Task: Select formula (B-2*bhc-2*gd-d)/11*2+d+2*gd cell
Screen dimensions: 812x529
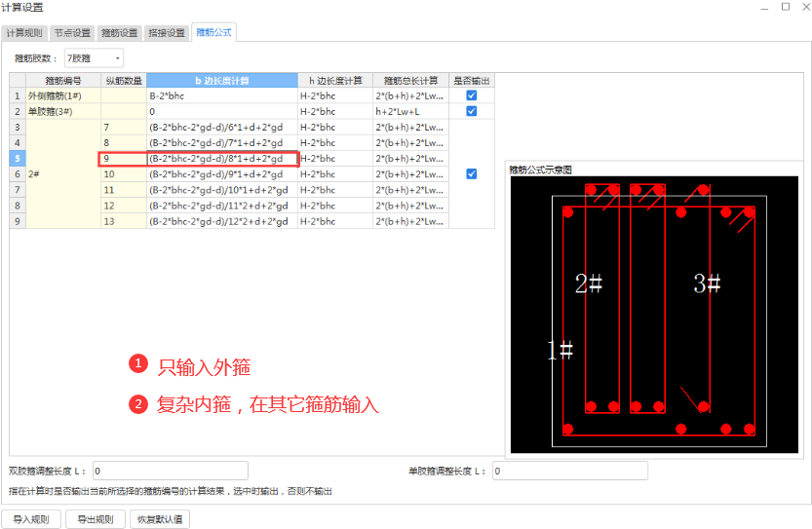Action: [x=222, y=206]
